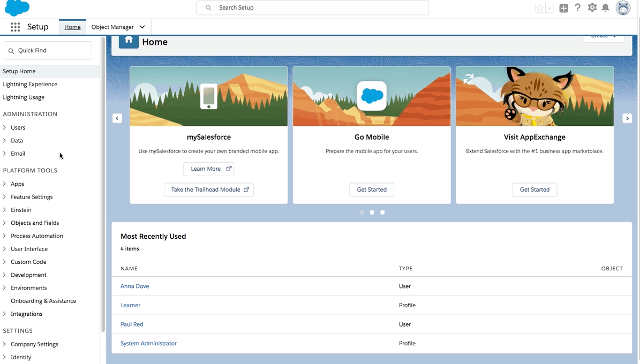
Task: Click the mySalesforce phone card image
Action: coord(208,96)
